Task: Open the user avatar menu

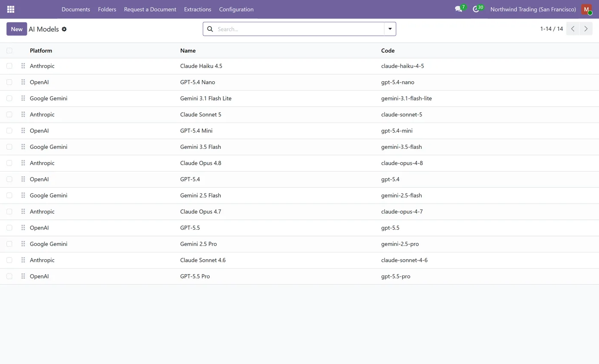Action: (x=587, y=9)
